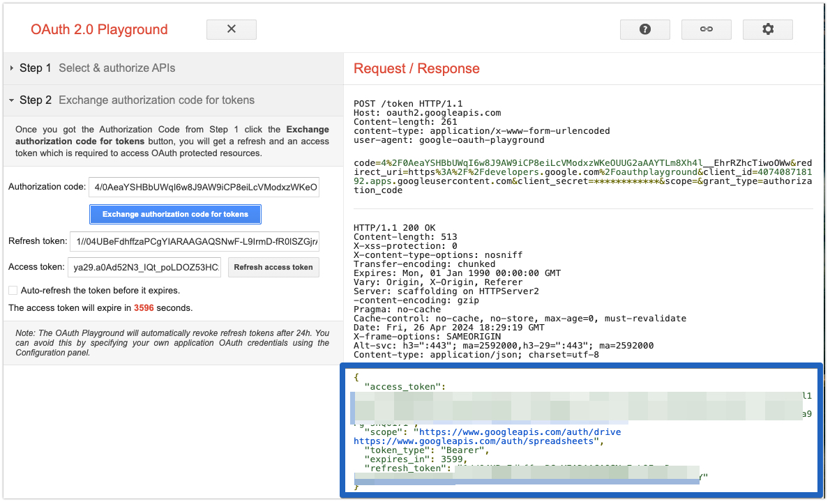
Task: Click into the Authorization code field
Action: coord(204,188)
